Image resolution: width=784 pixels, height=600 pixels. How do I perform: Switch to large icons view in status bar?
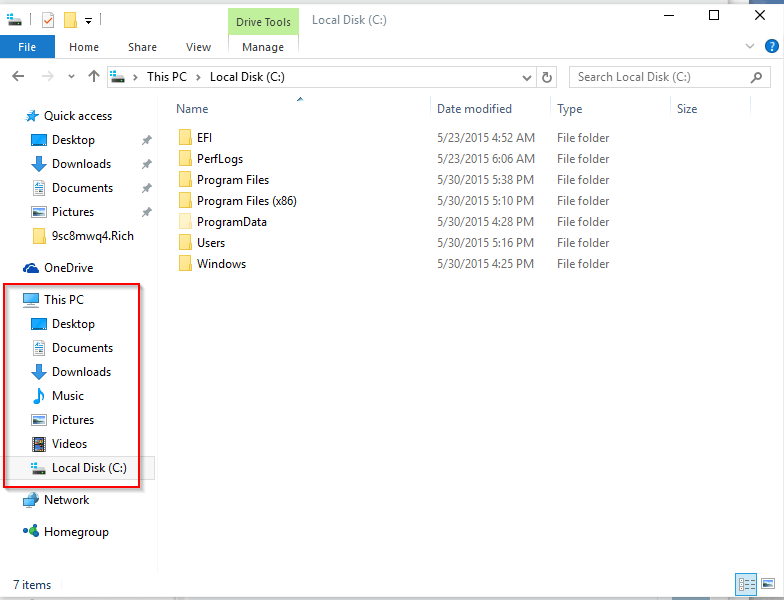[768, 584]
